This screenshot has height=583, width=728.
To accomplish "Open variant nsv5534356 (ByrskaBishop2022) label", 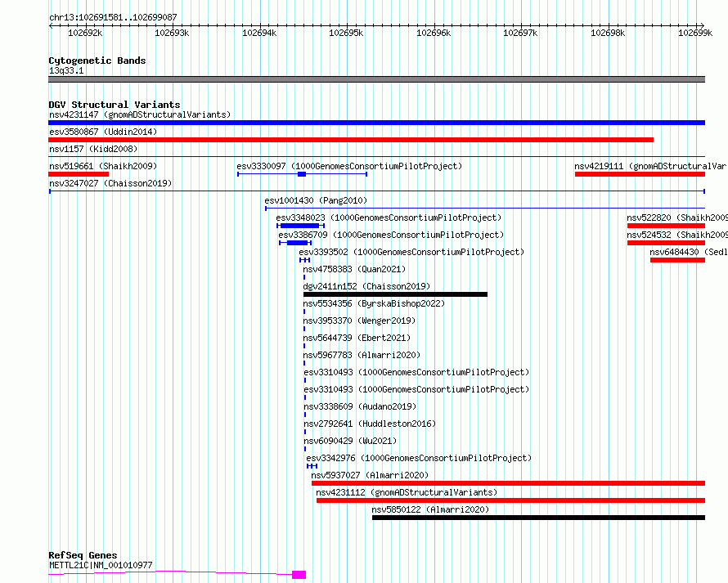I will click(x=374, y=303).
